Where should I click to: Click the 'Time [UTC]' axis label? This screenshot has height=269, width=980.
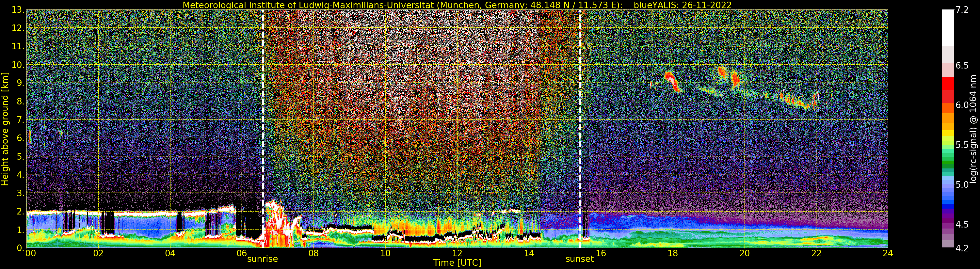tap(457, 263)
